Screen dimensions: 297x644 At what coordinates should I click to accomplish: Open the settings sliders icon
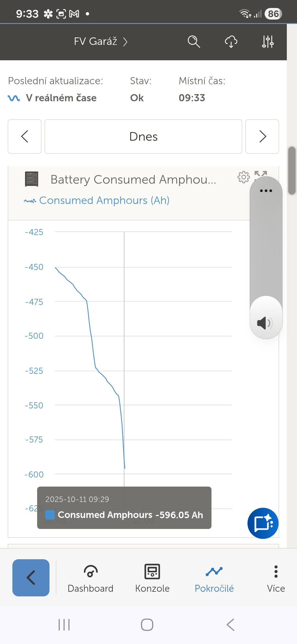point(268,42)
